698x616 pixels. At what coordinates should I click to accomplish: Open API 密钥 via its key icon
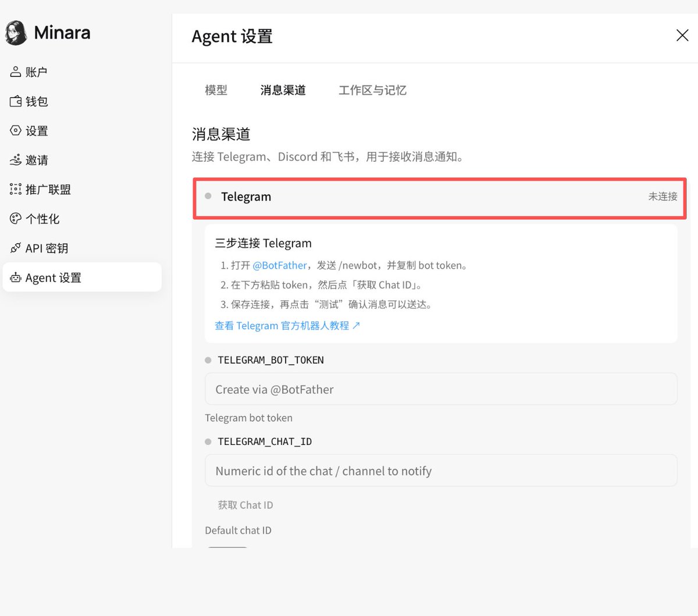(x=16, y=248)
